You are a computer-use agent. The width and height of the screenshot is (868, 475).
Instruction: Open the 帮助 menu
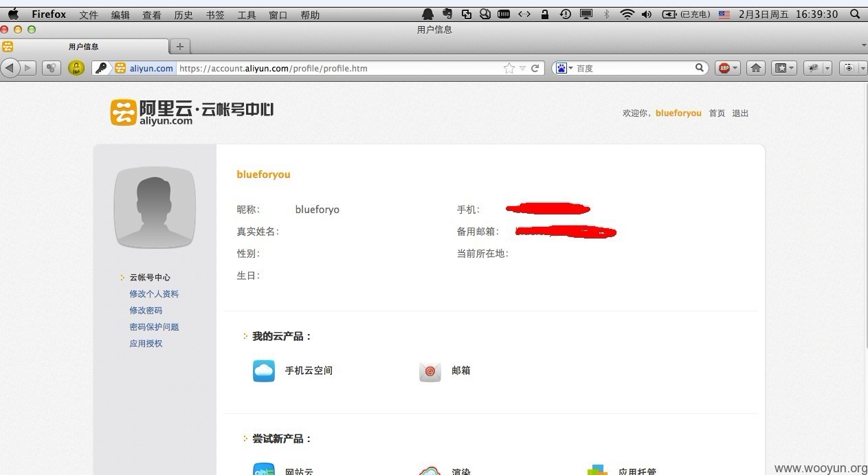[310, 14]
